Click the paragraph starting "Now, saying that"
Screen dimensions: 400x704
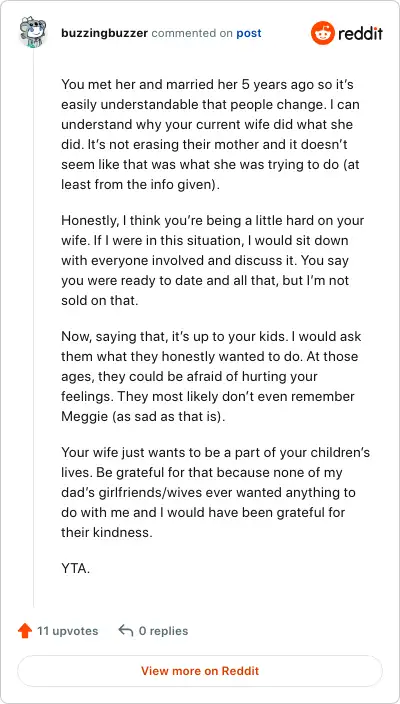(x=211, y=376)
